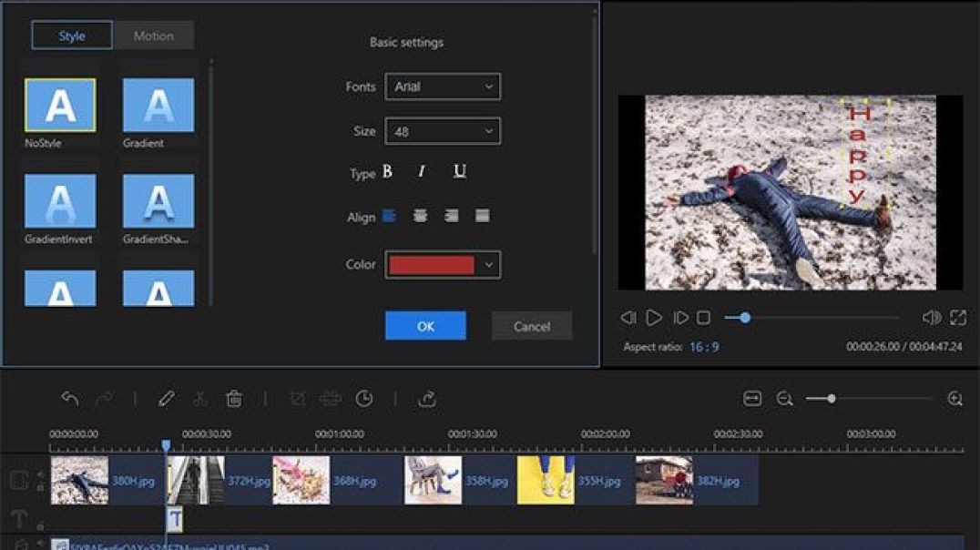980x550 pixels.
Task: Click the pencil edit icon
Action: pyautogui.click(x=166, y=399)
